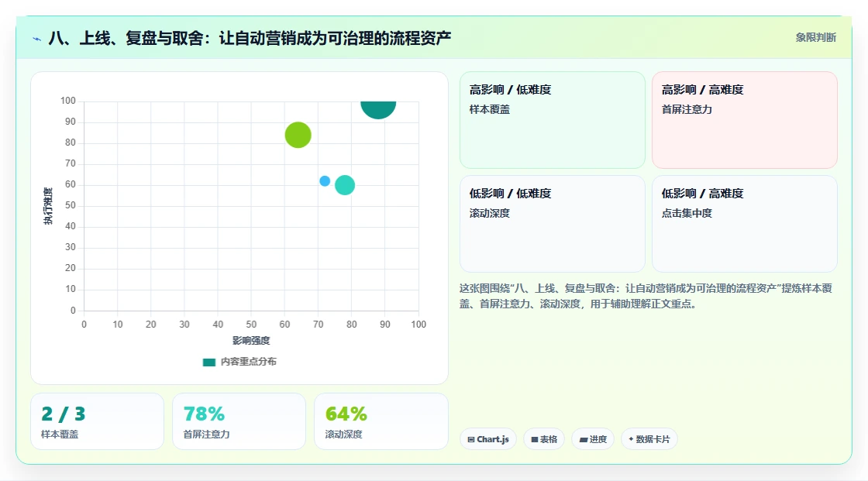Click the Chart.js chip icon

(x=471, y=439)
